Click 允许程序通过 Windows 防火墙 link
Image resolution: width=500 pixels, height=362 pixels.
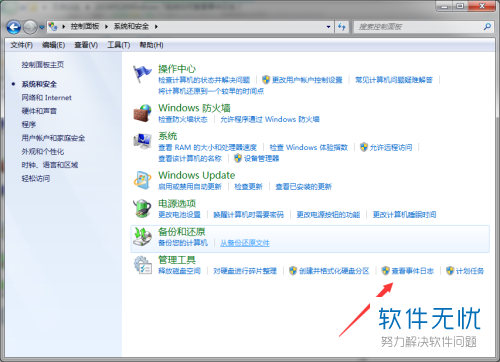point(270,119)
